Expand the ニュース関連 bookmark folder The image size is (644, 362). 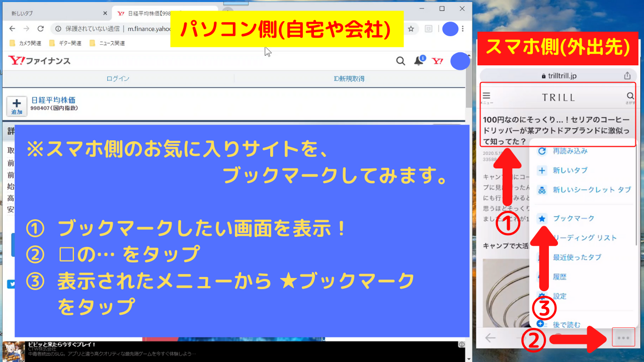(x=107, y=43)
